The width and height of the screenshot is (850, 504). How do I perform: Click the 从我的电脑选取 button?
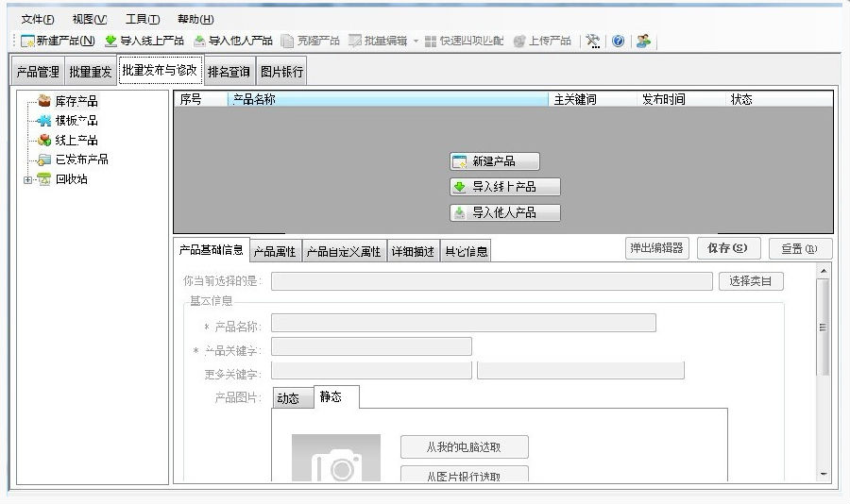tap(464, 447)
